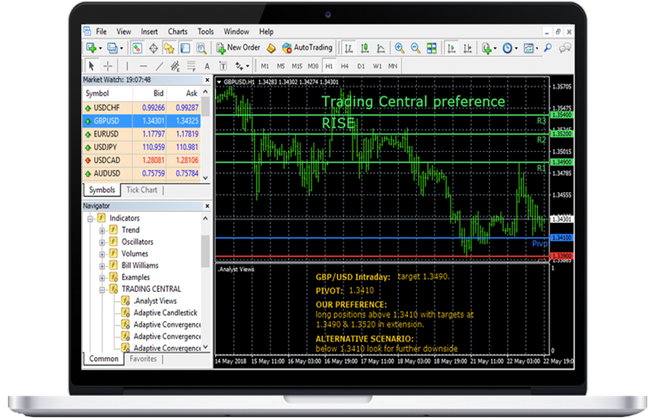
Task: Select the Text Label tool
Action: point(223,66)
